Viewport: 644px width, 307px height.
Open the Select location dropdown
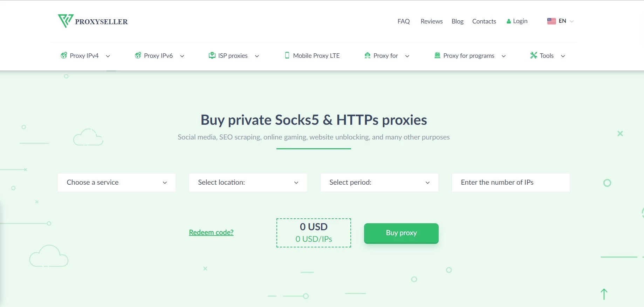248,182
